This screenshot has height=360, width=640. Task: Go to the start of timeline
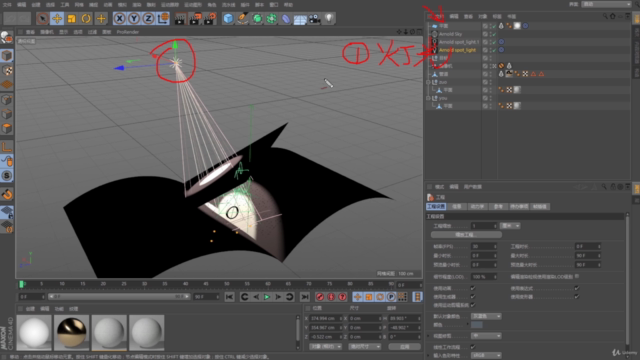click(229, 297)
